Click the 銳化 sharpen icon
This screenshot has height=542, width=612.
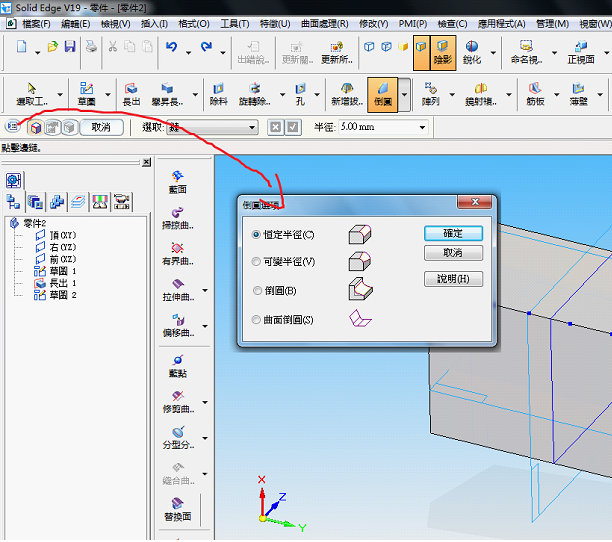point(472,53)
